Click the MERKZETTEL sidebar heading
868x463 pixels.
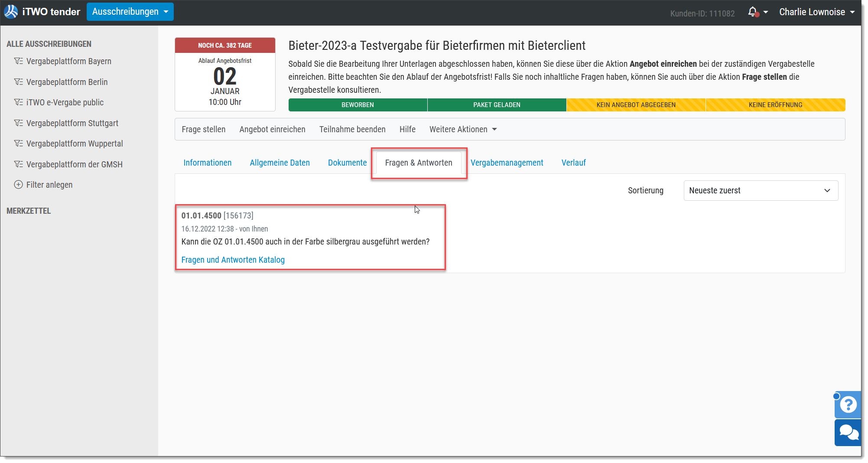pyautogui.click(x=29, y=211)
